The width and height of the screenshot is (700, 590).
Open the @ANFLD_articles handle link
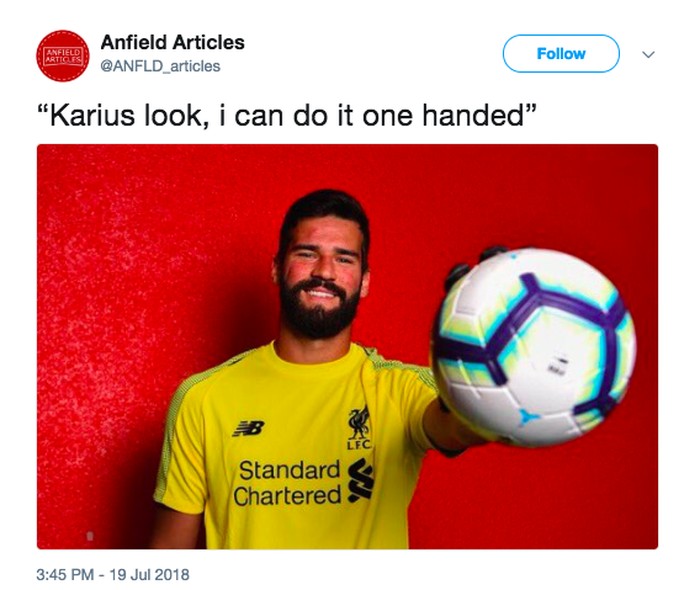coord(161,66)
